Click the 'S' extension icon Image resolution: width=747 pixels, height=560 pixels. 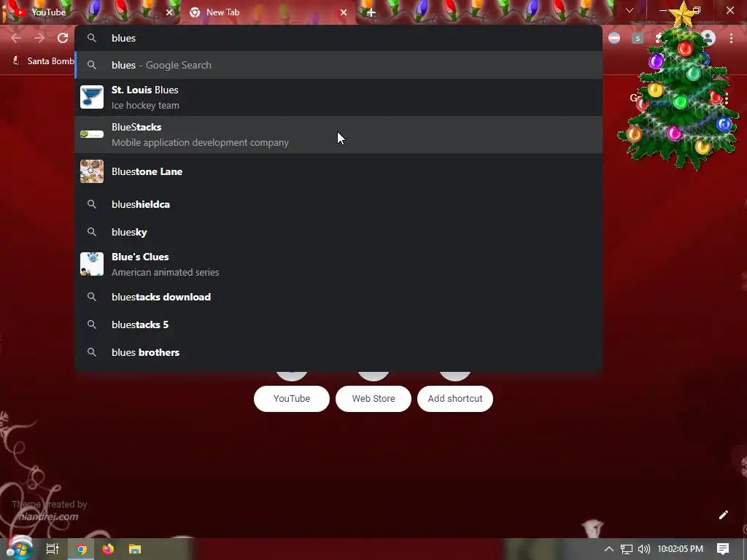tap(638, 38)
